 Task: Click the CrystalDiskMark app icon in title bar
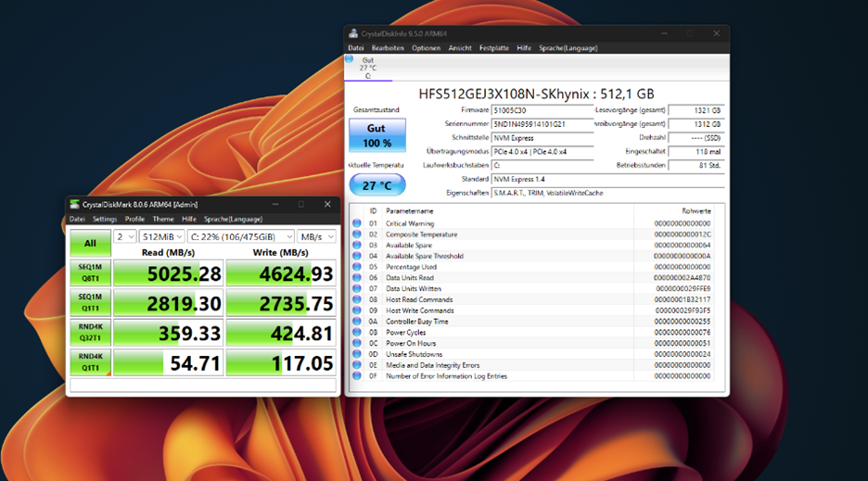pyautogui.click(x=74, y=204)
